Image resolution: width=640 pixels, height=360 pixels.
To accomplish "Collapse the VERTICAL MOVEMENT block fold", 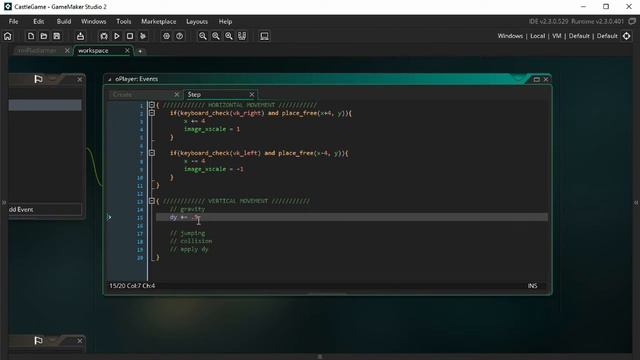I will coord(151,201).
